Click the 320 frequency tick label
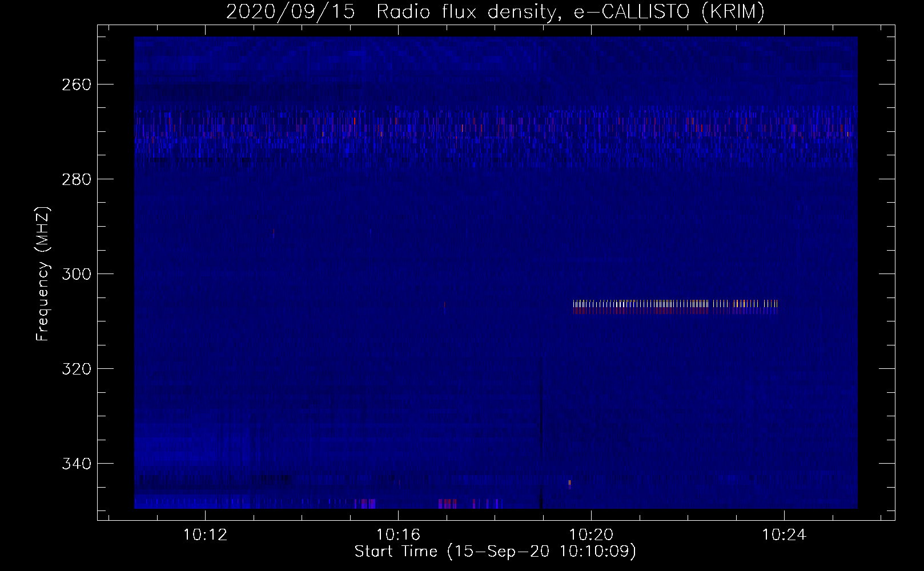Viewport: 924px width, 571px height. click(x=77, y=369)
